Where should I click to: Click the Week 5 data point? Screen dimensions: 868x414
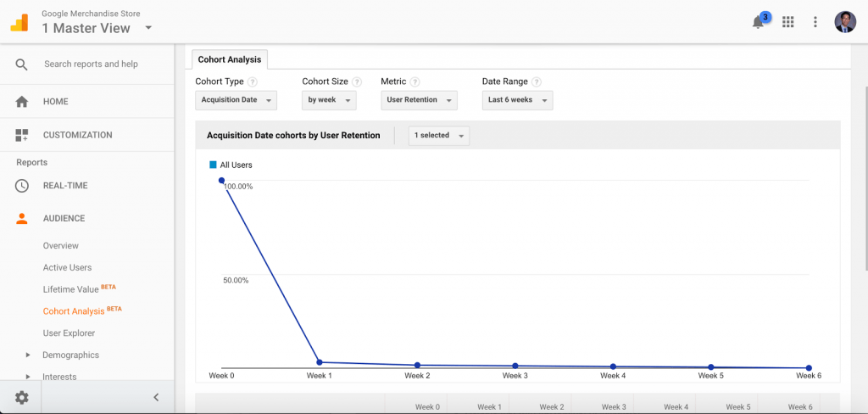coord(711,367)
